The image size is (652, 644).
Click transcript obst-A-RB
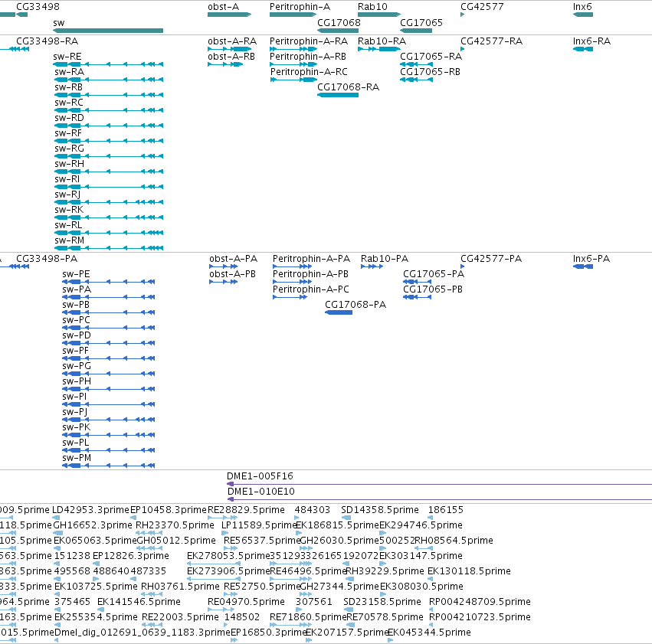click(x=225, y=64)
